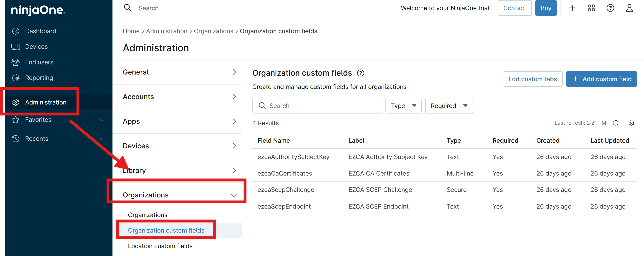
Task: Open table settings gear icon
Action: tap(631, 123)
